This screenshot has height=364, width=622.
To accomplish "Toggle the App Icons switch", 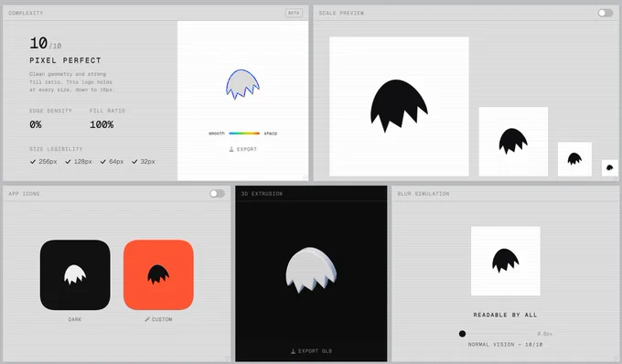I will coord(218,194).
